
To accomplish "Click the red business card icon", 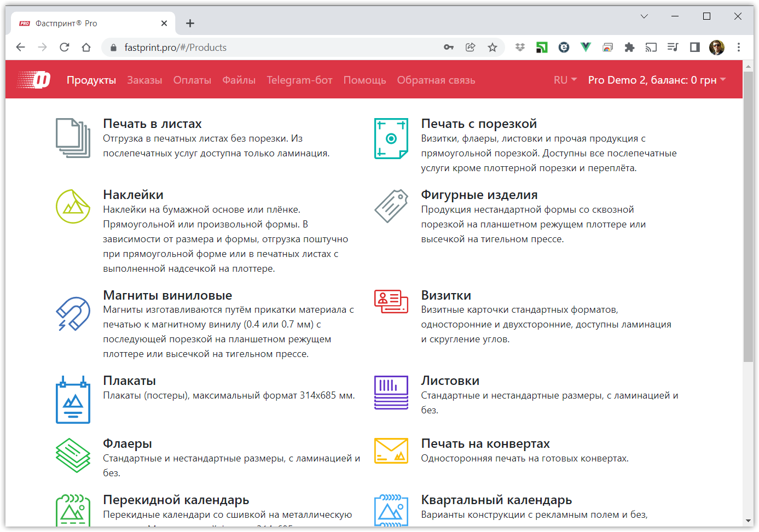I will [x=391, y=301].
